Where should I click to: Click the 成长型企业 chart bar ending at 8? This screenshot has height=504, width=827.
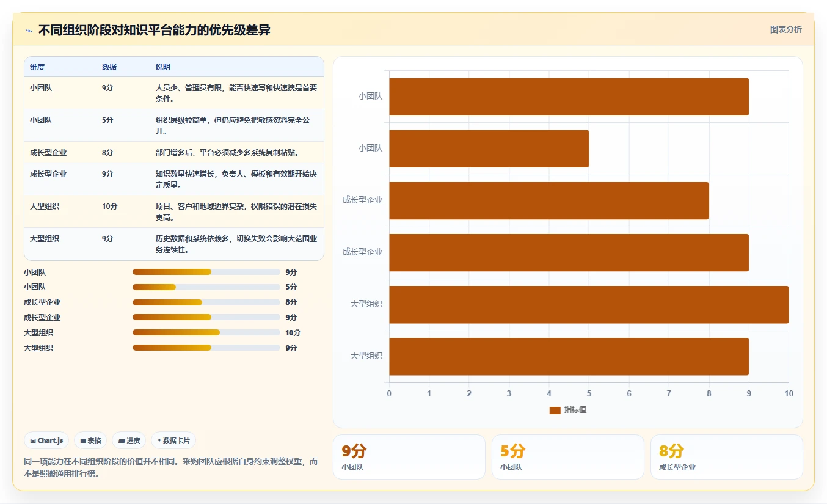coord(549,200)
